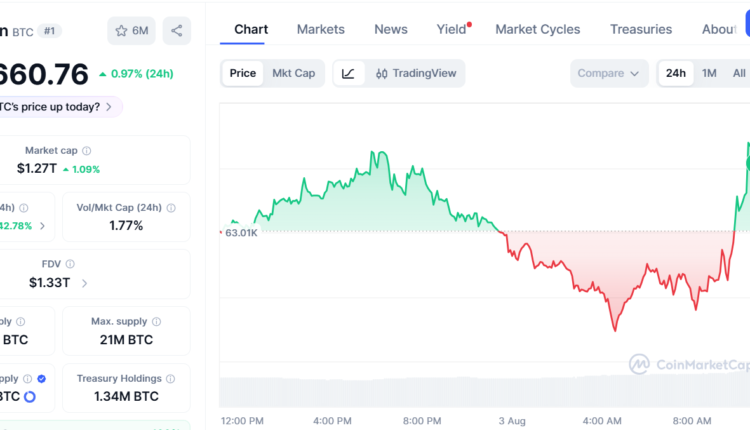Viewport: 750px width, 430px height.
Task: Select the 1M time range button
Action: [709, 73]
